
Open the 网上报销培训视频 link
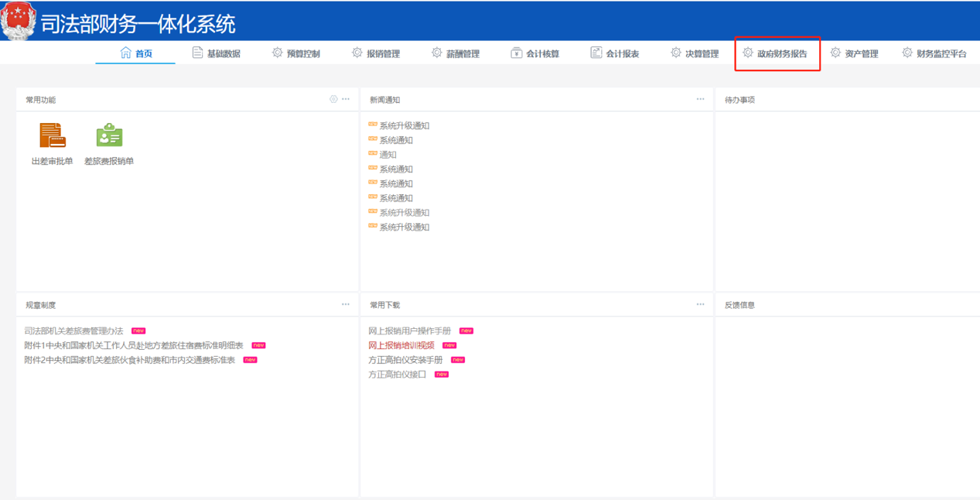pos(401,345)
